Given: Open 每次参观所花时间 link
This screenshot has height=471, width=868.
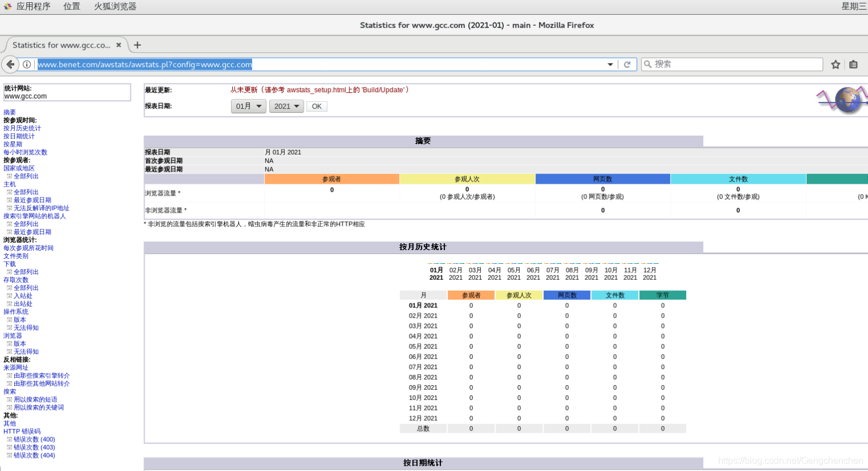Looking at the screenshot, I should pyautogui.click(x=29, y=248).
